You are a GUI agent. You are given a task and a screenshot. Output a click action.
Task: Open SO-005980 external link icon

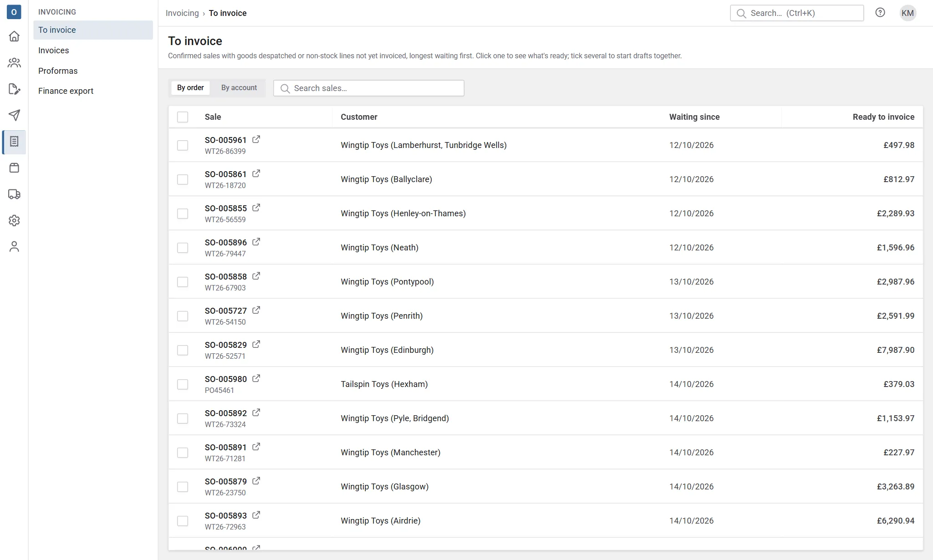pyautogui.click(x=256, y=378)
